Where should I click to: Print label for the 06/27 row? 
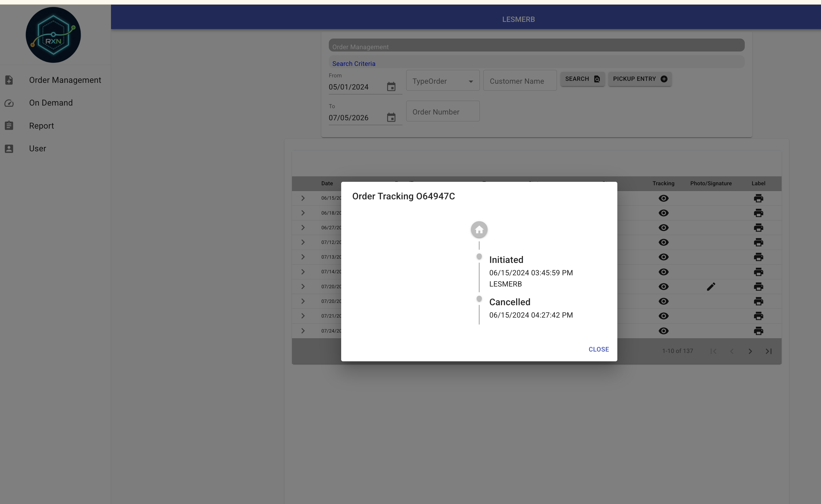(758, 228)
